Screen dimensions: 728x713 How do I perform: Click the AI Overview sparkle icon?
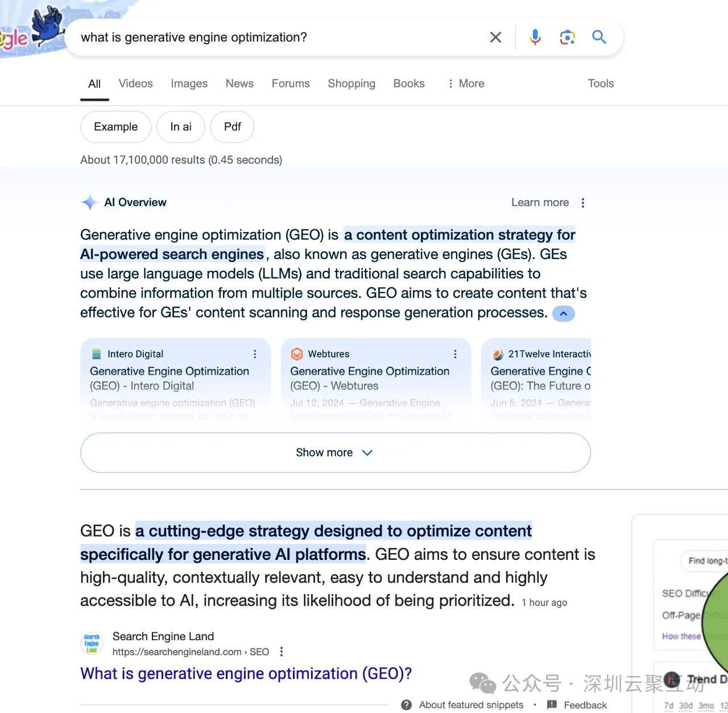point(89,203)
